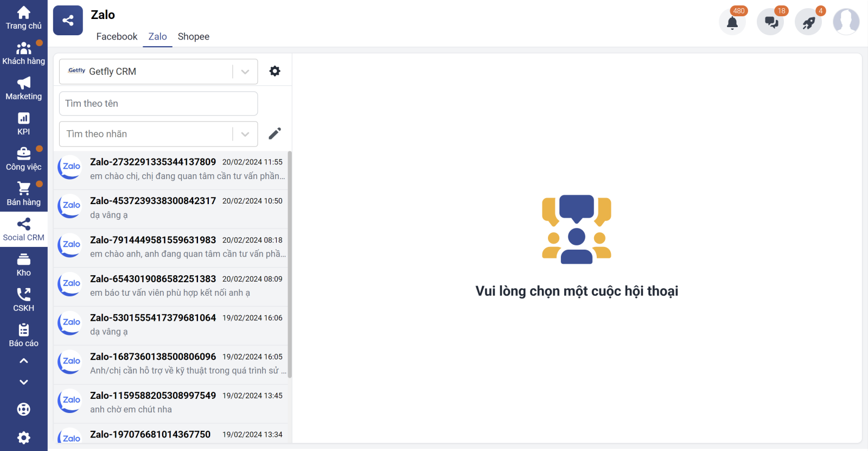Click the pencil edit labels icon
The width and height of the screenshot is (868, 451).
275,134
